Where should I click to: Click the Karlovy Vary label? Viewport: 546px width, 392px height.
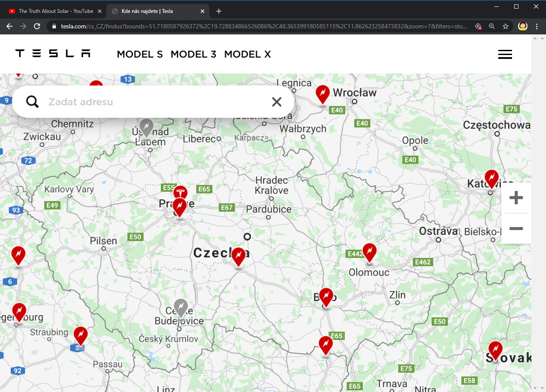coord(69,189)
